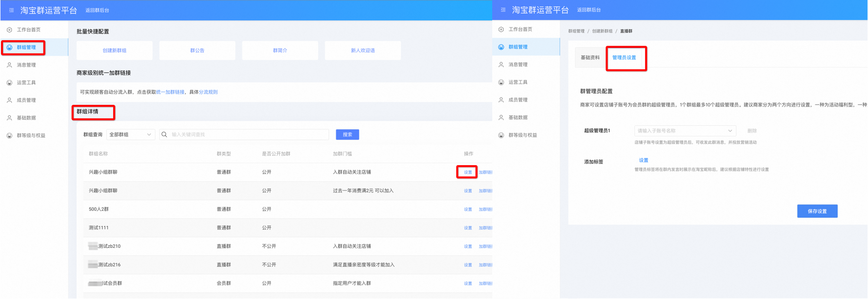Open 成员管理 icon in right panel sidebar
This screenshot has height=299, width=868.
tap(501, 100)
